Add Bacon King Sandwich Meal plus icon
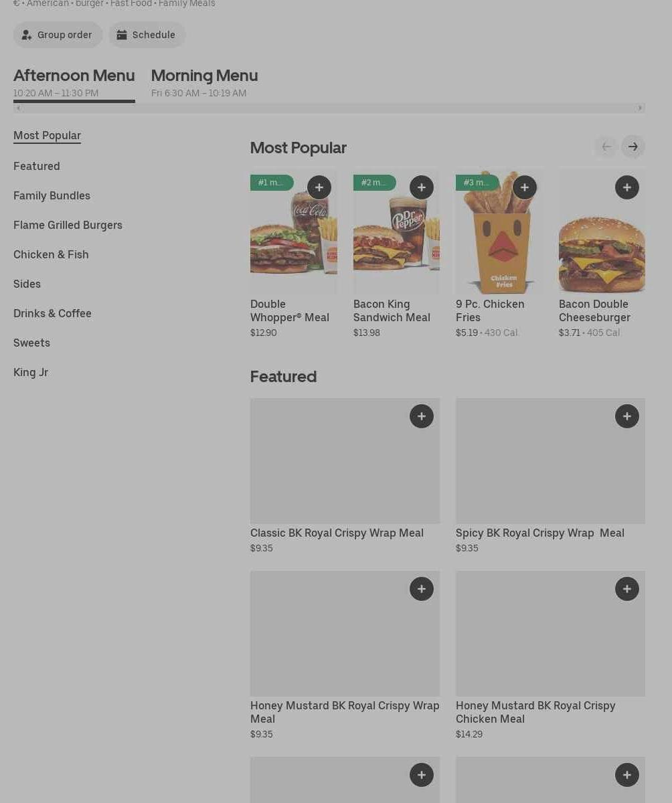The height and width of the screenshot is (803, 672). click(x=422, y=187)
